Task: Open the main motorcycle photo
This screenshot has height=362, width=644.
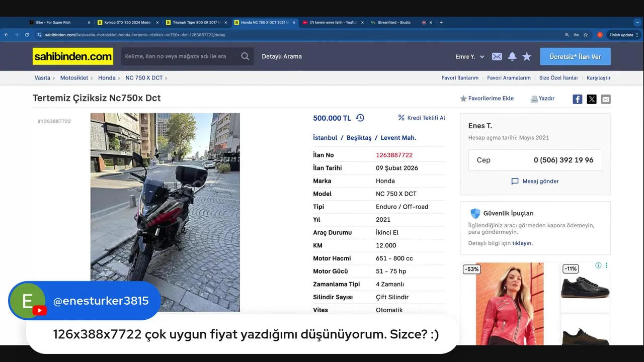Action: point(165,212)
